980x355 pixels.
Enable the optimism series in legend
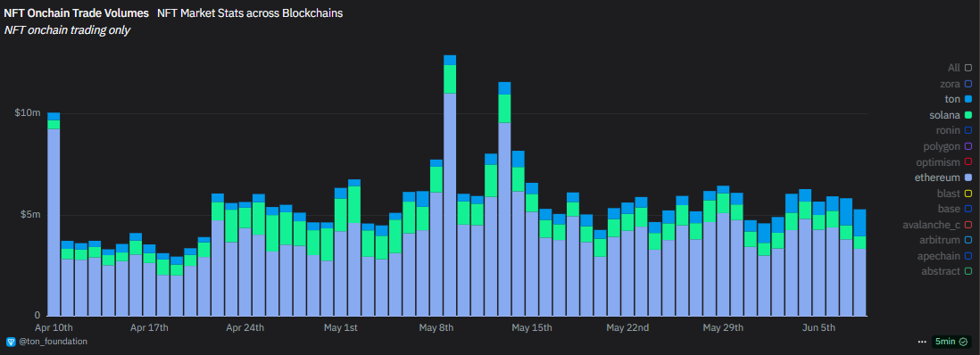(x=968, y=161)
